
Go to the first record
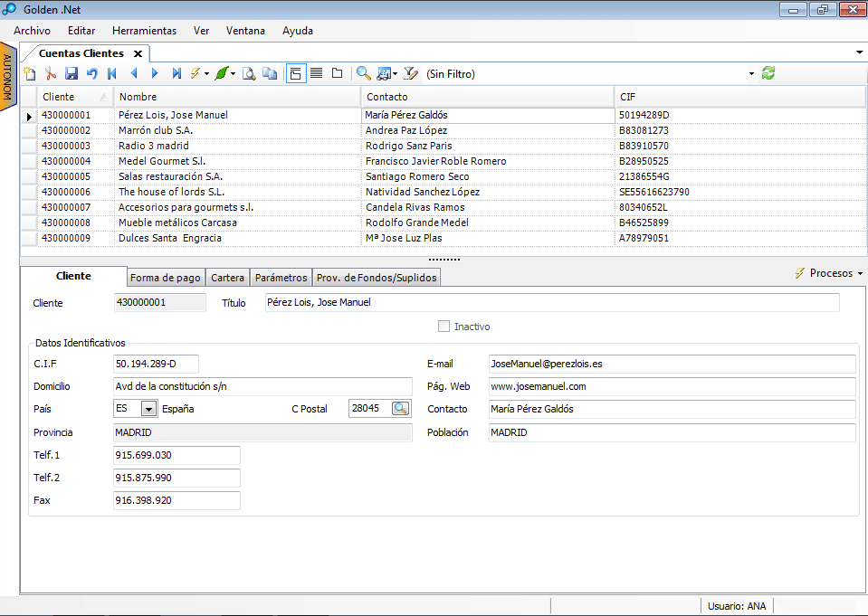[x=112, y=74]
